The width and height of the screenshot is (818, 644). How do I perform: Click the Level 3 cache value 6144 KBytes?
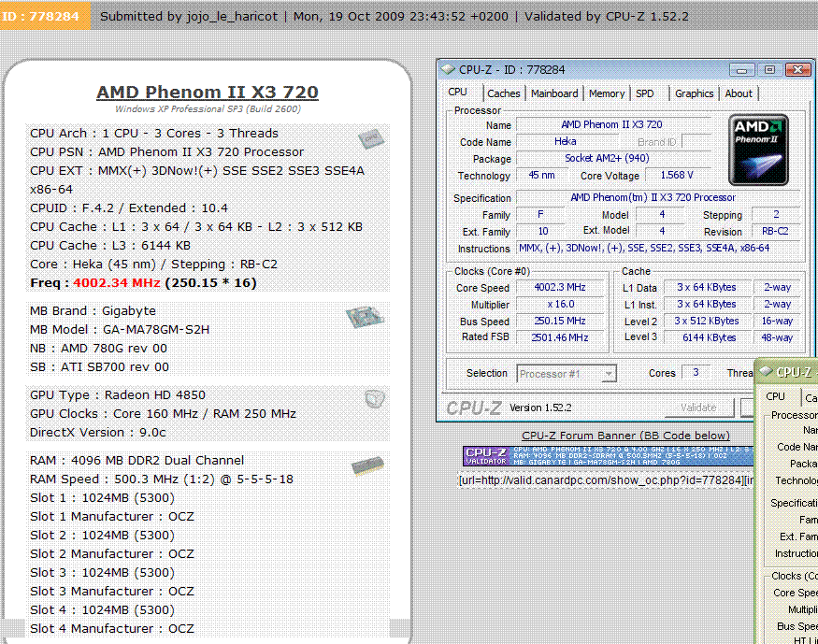pos(709,337)
